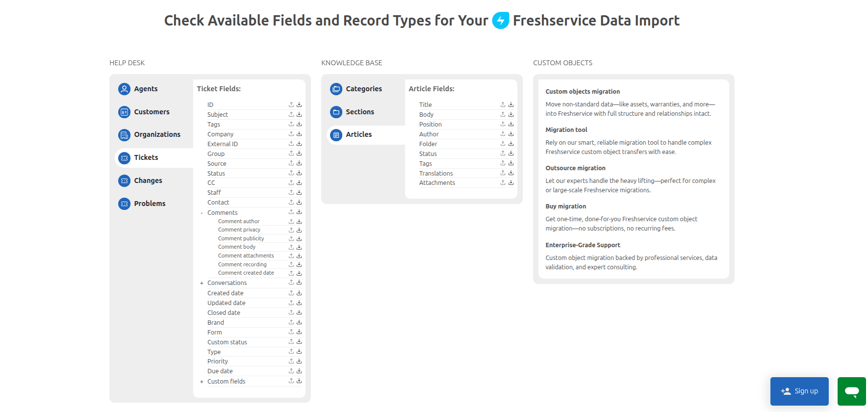
Task: Click the download icon next to Attachments article field
Action: [x=511, y=182]
